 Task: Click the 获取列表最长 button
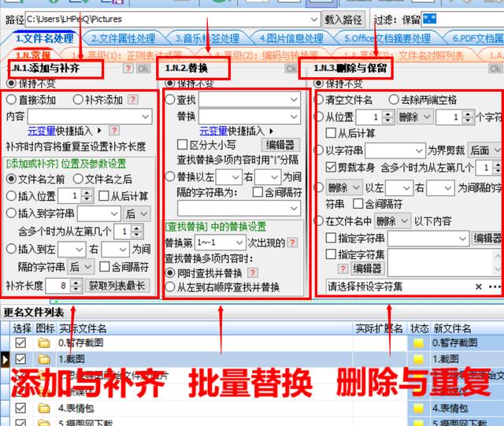(117, 286)
